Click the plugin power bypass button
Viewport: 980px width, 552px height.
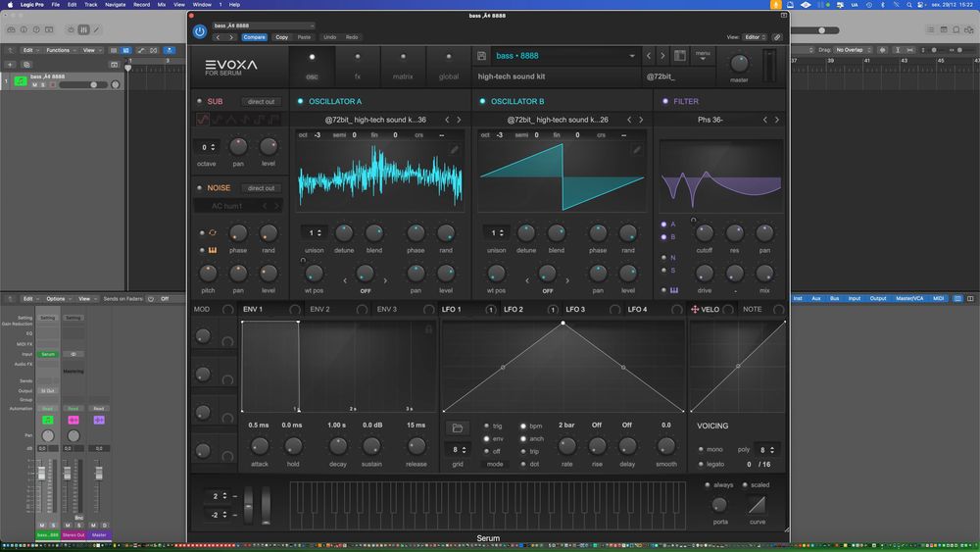pyautogui.click(x=200, y=31)
